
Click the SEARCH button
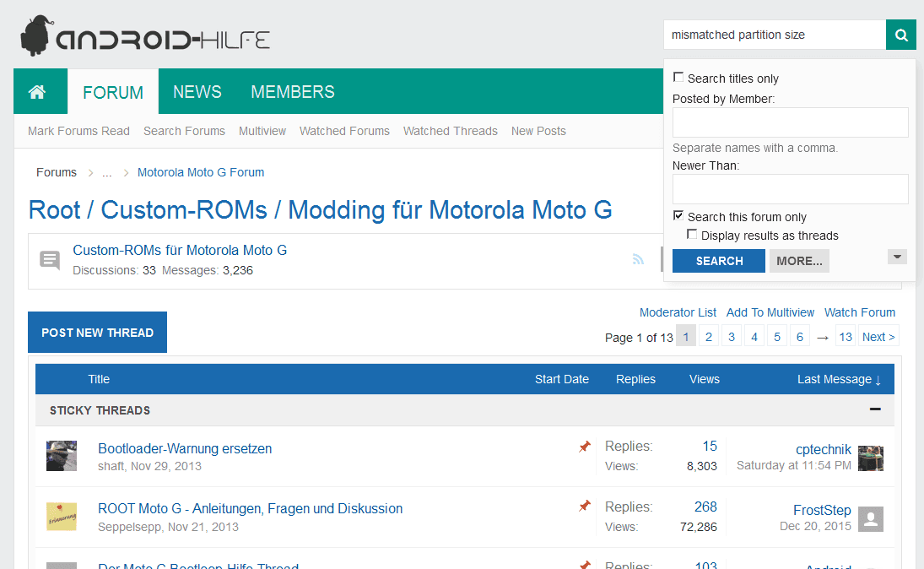(719, 261)
